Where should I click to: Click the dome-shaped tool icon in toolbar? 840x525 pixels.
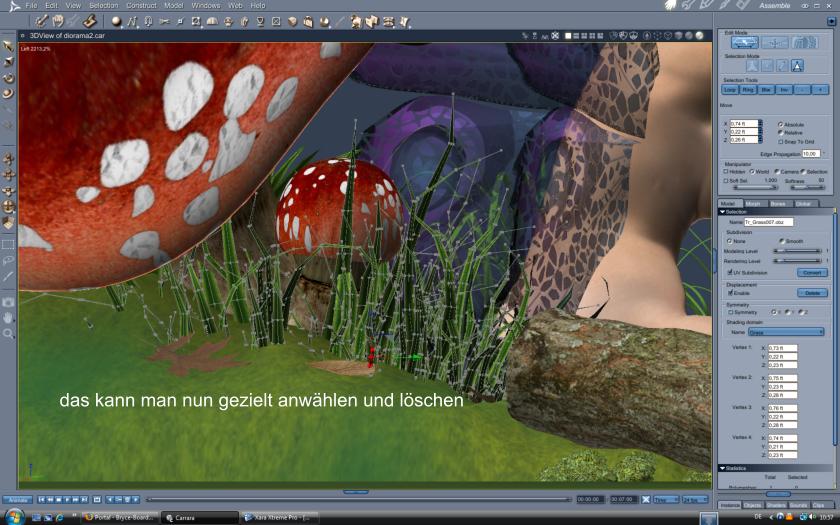point(212,21)
